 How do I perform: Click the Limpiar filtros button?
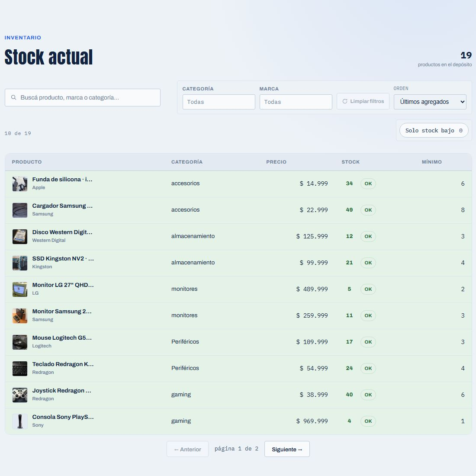coord(363,101)
